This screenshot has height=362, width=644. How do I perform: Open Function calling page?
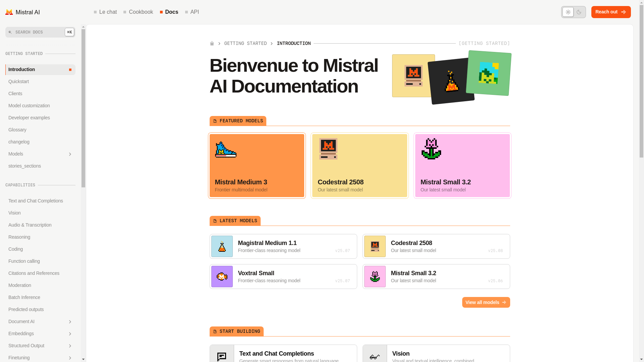(40, 261)
